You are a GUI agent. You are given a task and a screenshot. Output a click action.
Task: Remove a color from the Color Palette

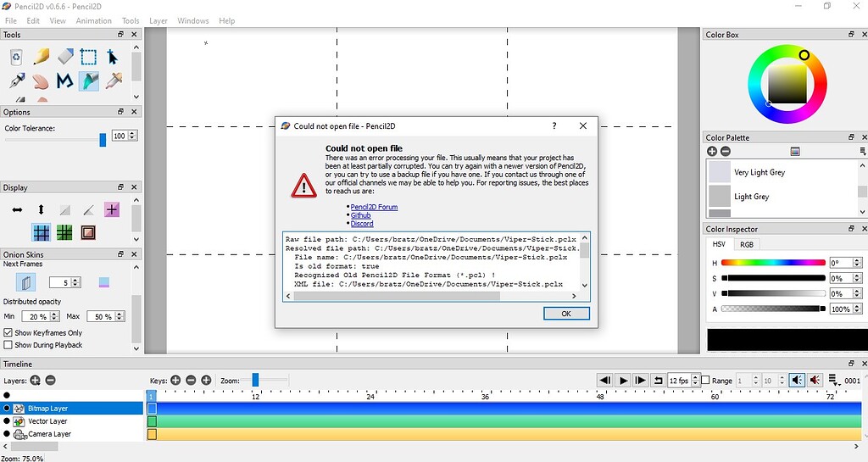tap(726, 151)
